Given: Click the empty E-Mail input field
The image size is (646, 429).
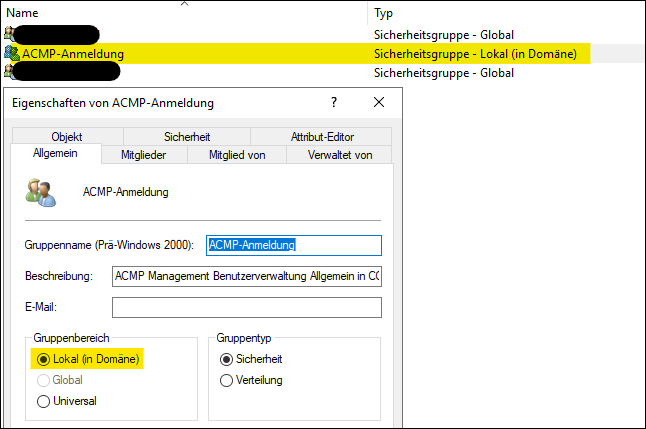Looking at the screenshot, I should coord(246,307).
